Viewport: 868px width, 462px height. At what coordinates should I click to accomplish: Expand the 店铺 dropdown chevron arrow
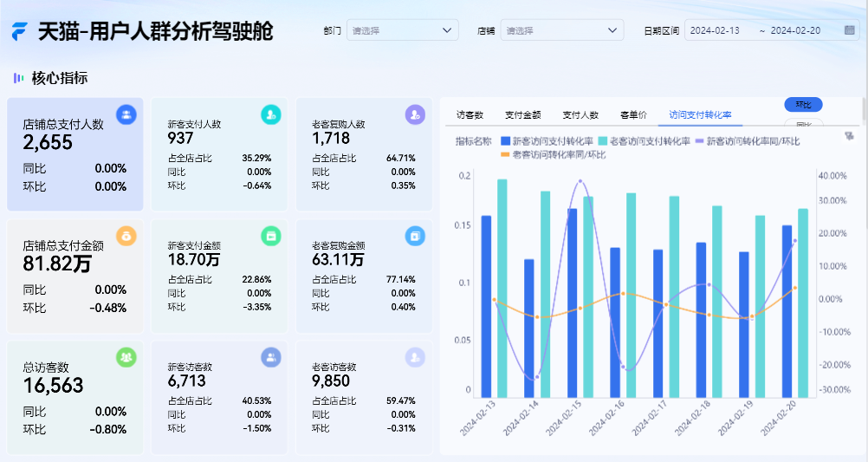coord(612,30)
